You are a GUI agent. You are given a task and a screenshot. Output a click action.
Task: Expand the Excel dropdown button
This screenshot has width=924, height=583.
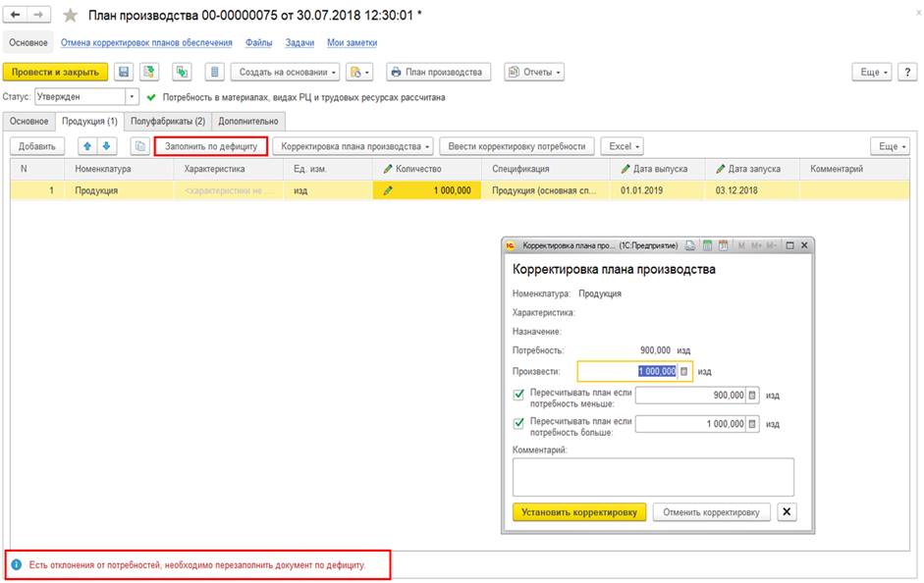623,146
